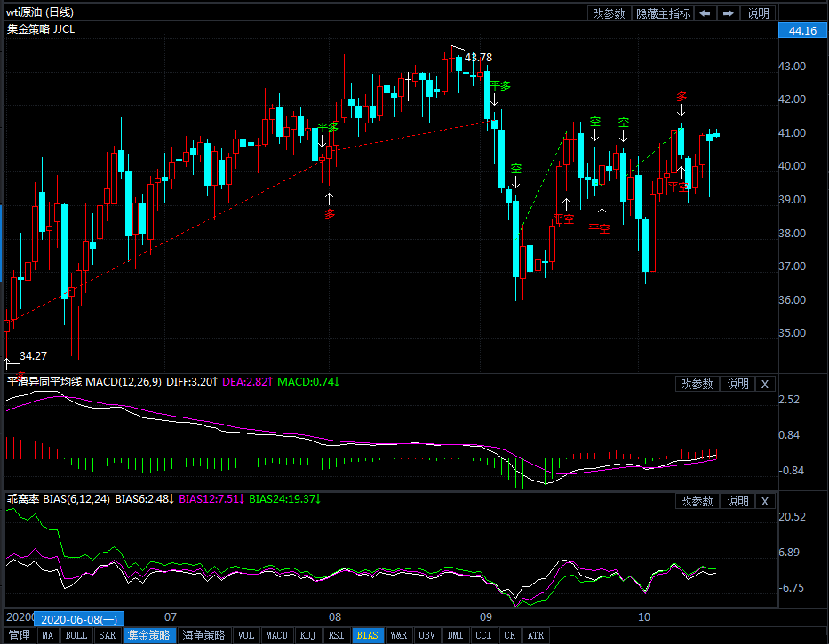This screenshot has height=644, width=829.
Task: Select the W&R indicator tab
Action: pyautogui.click(x=399, y=635)
